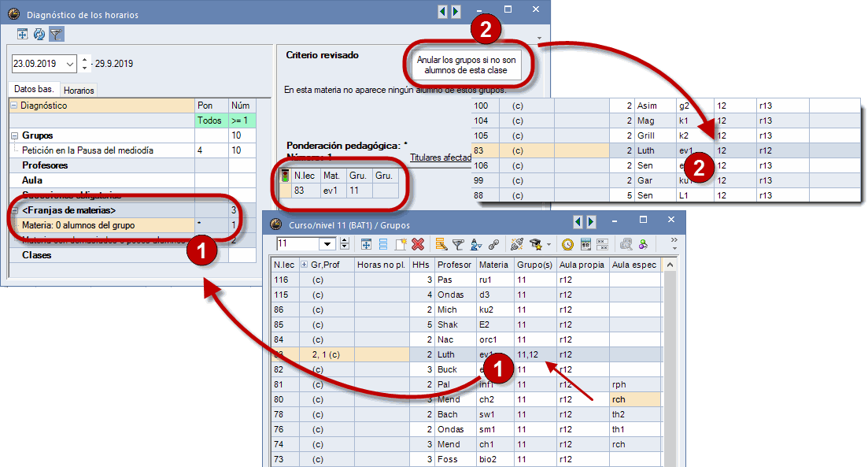Screen dimensions: 868x467
Task: Click the green >= 1 filter cell
Action: 242,120
